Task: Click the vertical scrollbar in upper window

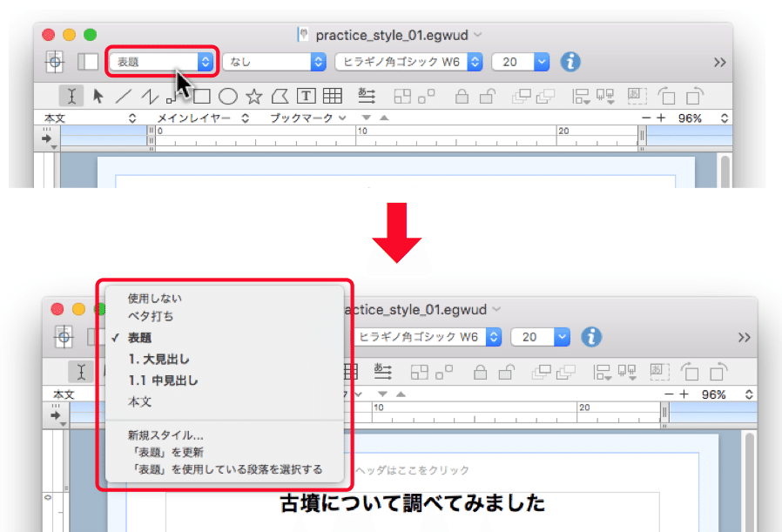Action: pyautogui.click(x=725, y=172)
